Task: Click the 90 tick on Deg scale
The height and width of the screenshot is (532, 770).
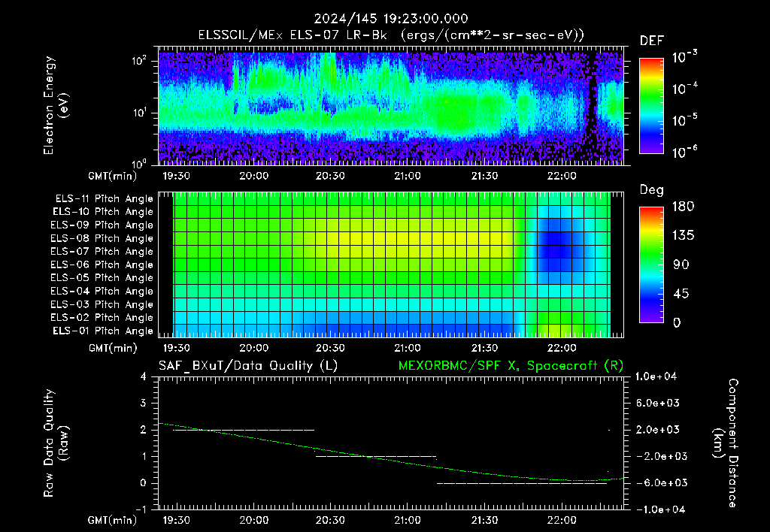Action: [x=681, y=264]
